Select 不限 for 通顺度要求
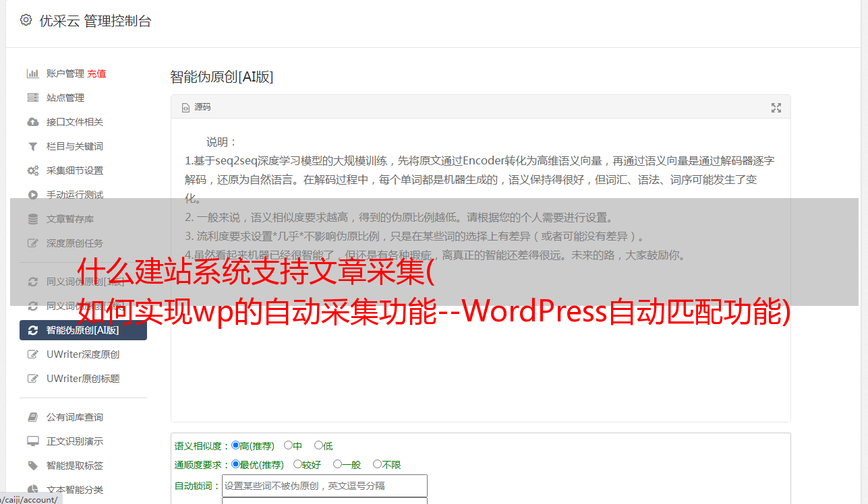This screenshot has height=504, width=868. (x=377, y=464)
